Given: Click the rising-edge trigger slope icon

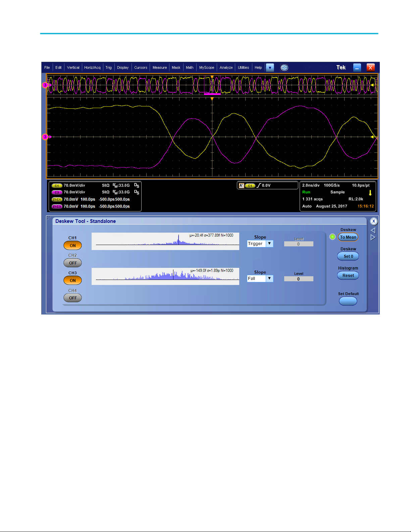Looking at the screenshot, I should click(x=258, y=185).
